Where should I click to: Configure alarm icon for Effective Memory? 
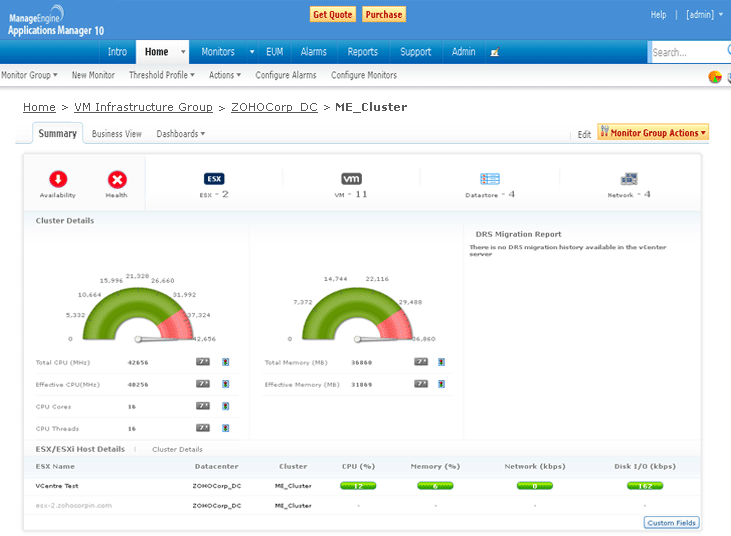pyautogui.click(x=441, y=384)
